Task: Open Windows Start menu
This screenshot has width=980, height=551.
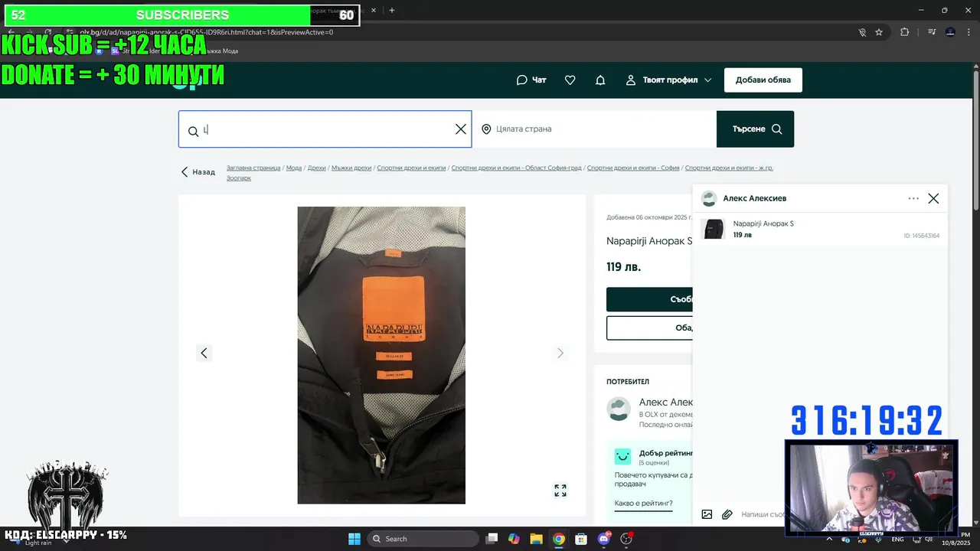Action: click(354, 539)
